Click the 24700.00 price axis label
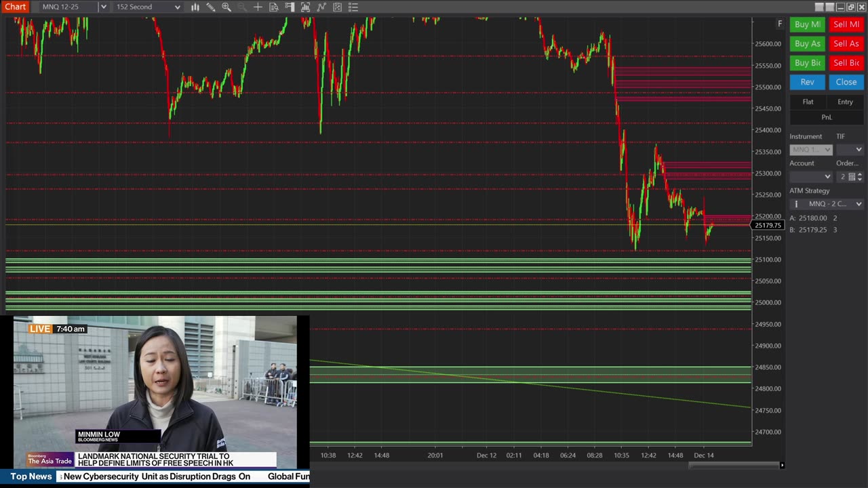The height and width of the screenshot is (488, 868). [768, 432]
